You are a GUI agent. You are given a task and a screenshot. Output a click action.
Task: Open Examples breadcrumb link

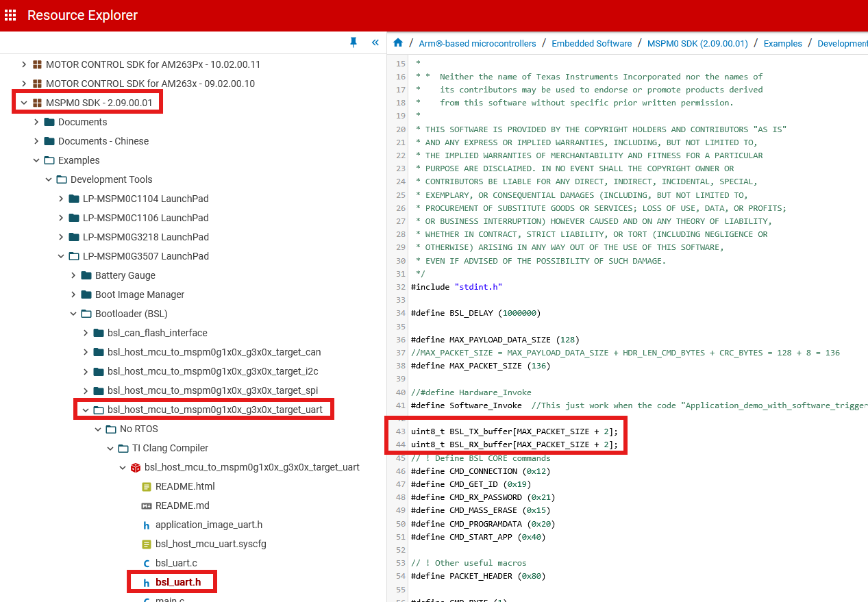(783, 43)
